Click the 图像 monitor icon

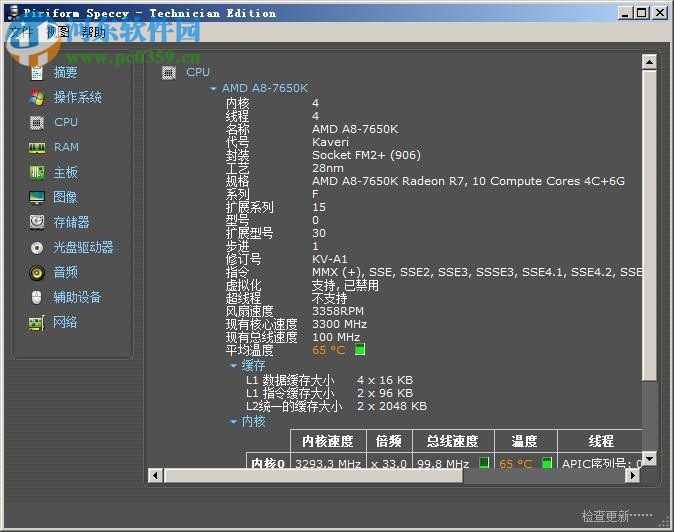click(37, 198)
